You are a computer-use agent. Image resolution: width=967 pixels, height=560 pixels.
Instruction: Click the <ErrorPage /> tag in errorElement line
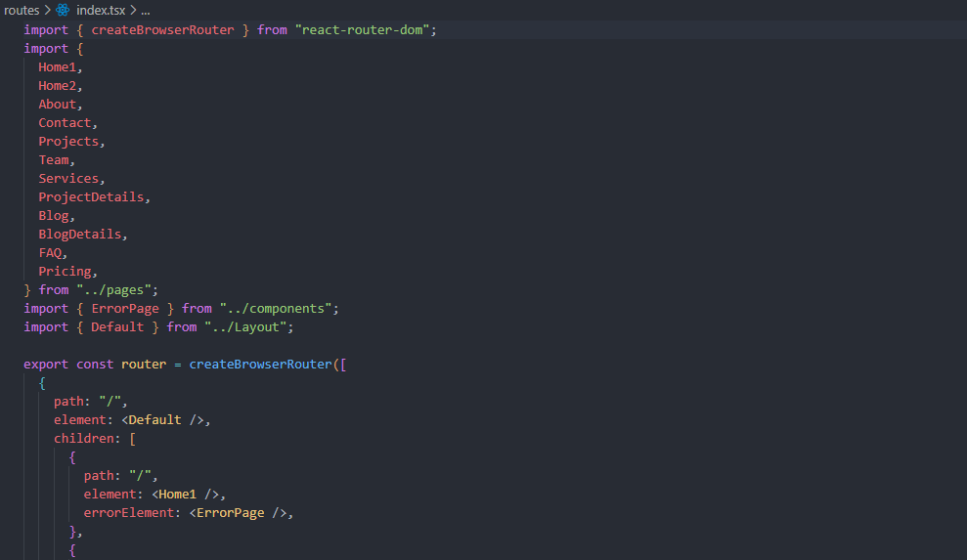238,512
